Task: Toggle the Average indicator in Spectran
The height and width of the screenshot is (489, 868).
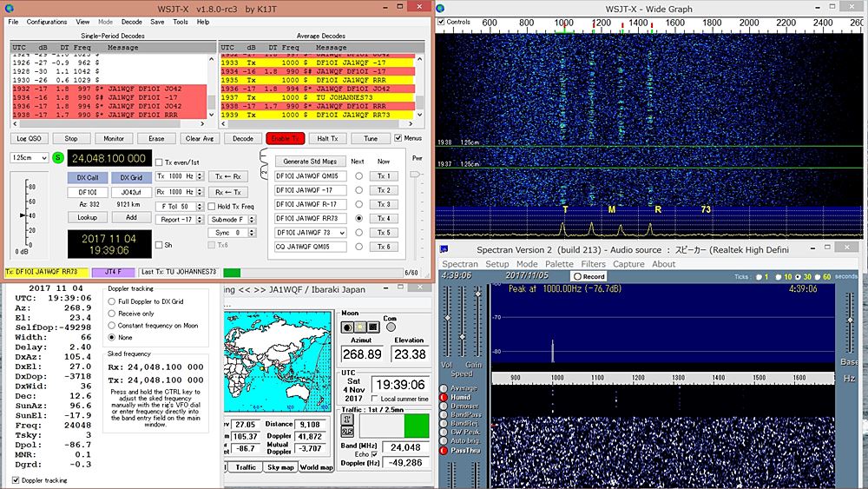Action: (444, 389)
